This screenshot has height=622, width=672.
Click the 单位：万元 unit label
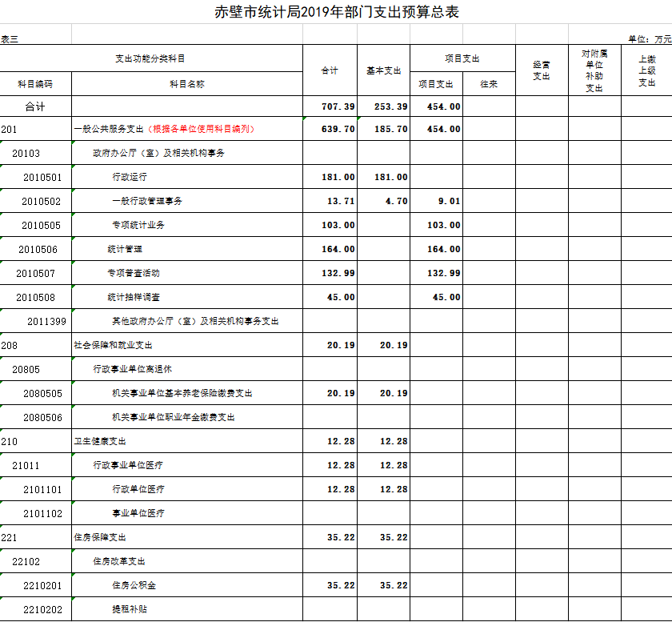coord(650,39)
